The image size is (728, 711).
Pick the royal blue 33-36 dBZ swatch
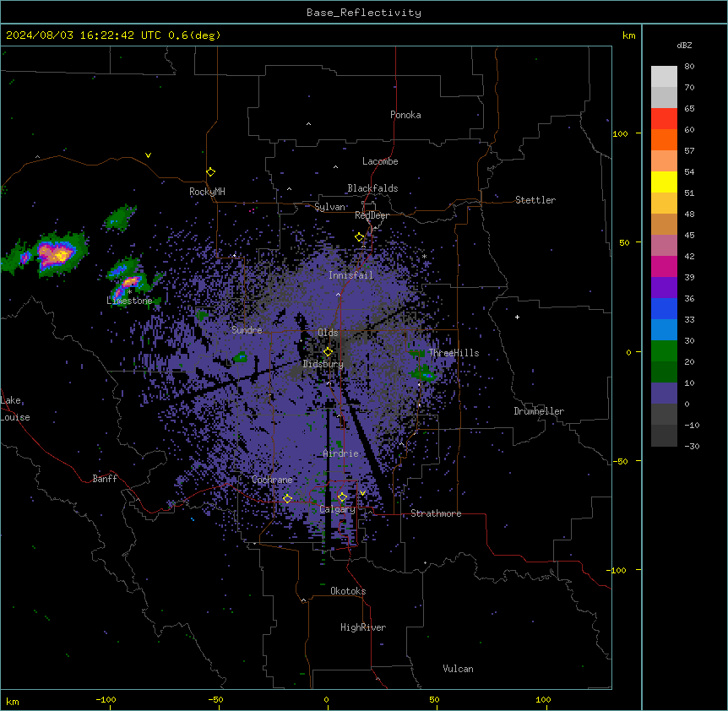coord(664,308)
